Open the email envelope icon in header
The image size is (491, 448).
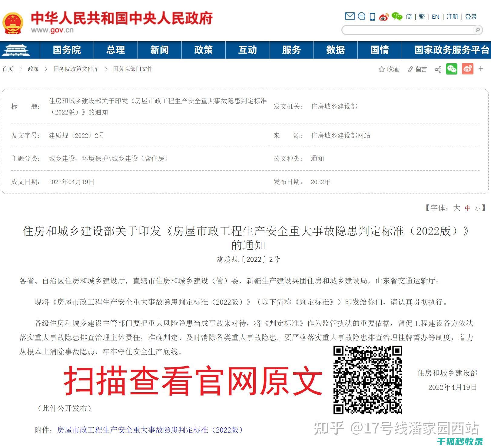(350, 16)
